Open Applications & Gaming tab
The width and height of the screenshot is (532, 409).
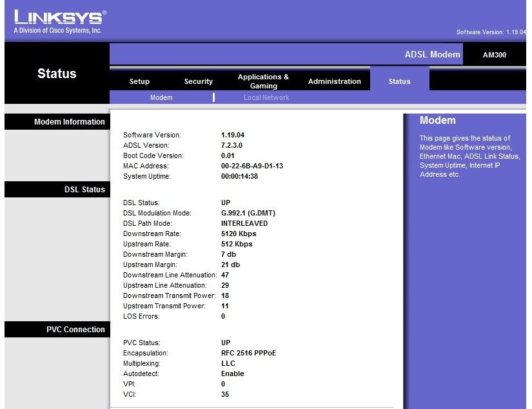click(x=263, y=81)
